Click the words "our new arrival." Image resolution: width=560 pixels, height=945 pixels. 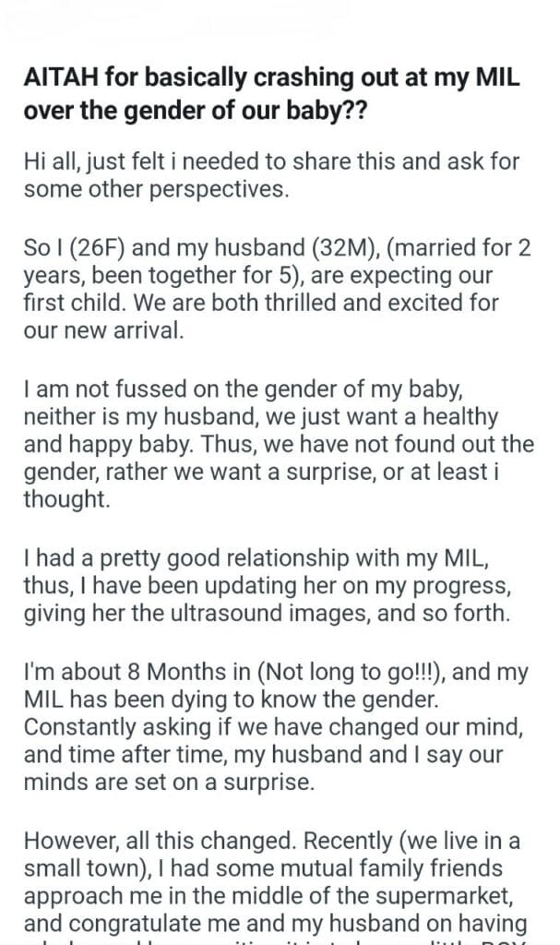click(x=101, y=330)
